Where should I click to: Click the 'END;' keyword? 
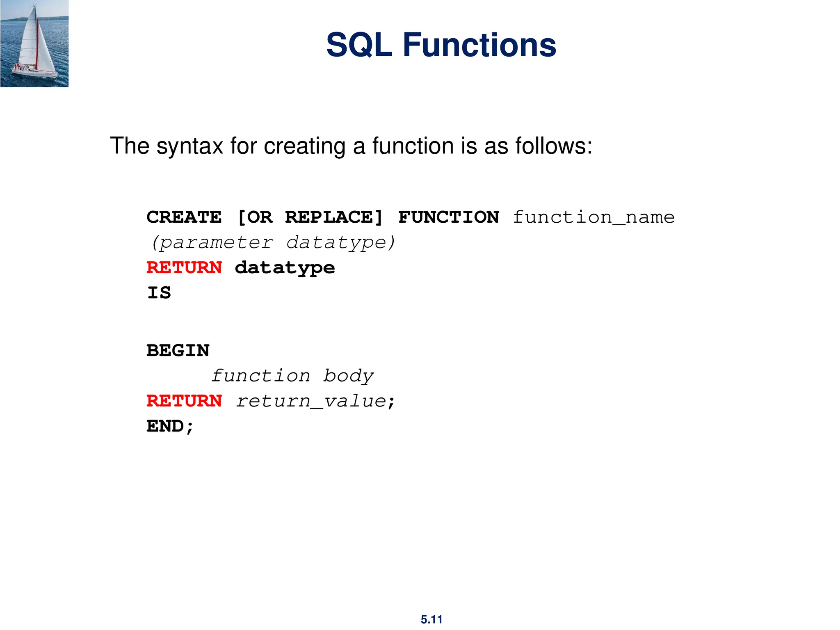[170, 427]
